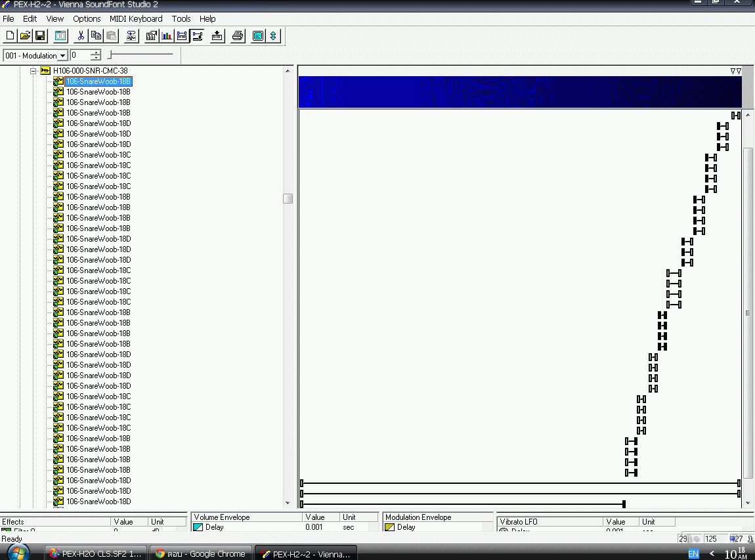
Task: Click the Volume Envelope Delay icon
Action: click(x=198, y=527)
